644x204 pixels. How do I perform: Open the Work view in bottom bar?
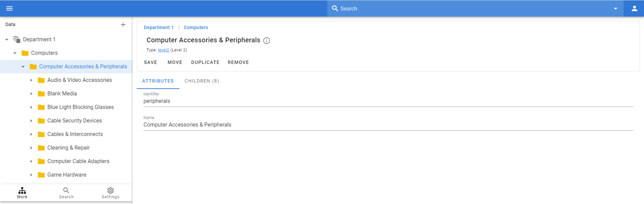[x=22, y=193]
